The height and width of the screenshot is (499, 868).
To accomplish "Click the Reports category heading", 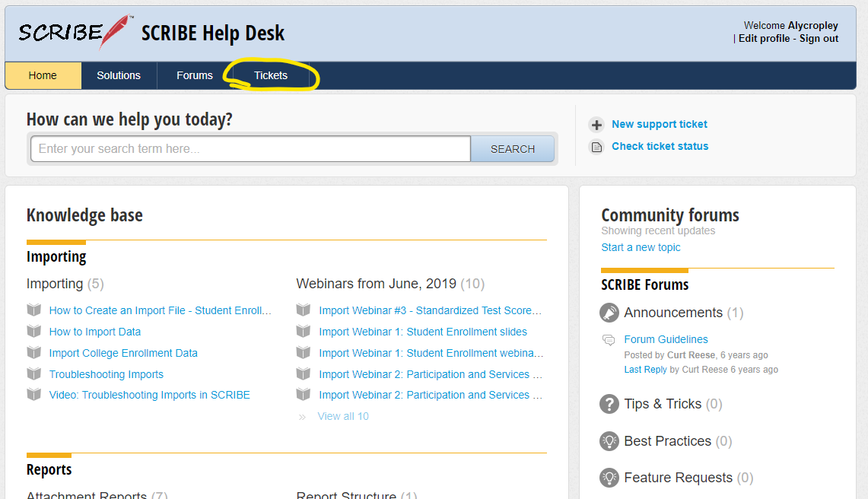I will (49, 469).
